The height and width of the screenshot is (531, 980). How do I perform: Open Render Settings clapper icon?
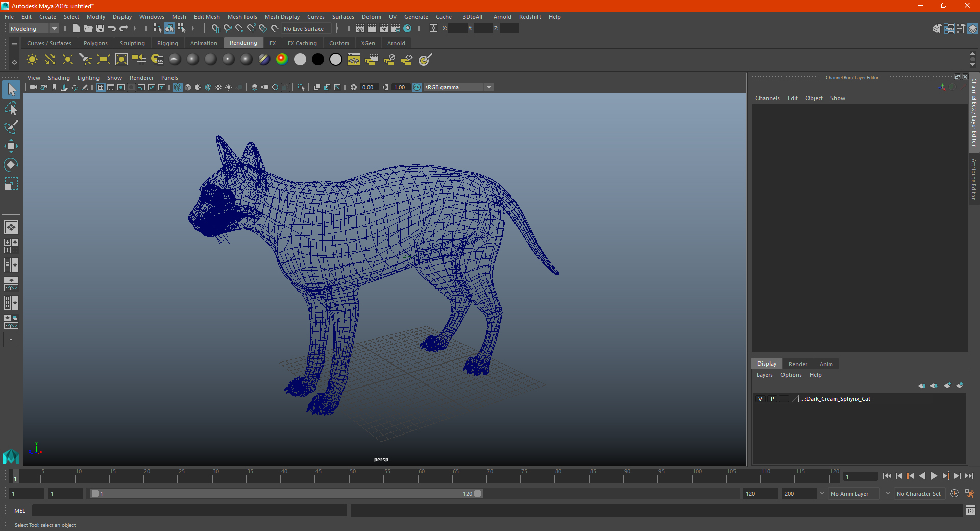coord(396,29)
